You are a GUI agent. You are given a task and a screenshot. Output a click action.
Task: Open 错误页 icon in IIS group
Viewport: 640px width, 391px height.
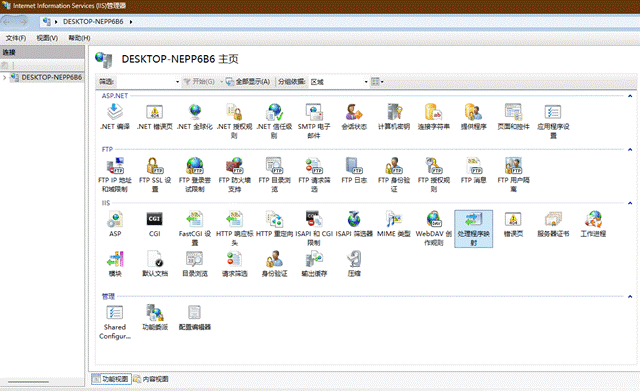tap(513, 220)
